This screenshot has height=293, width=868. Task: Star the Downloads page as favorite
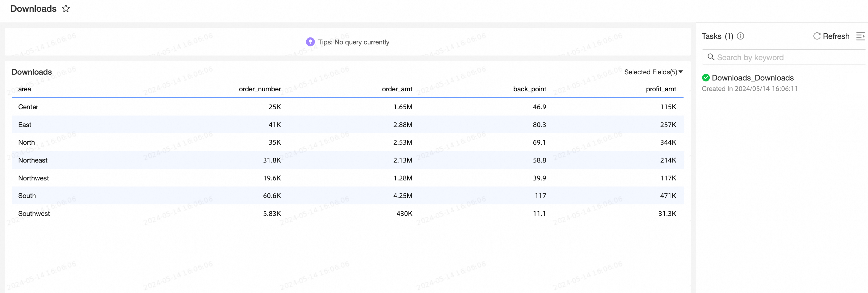tap(66, 8)
